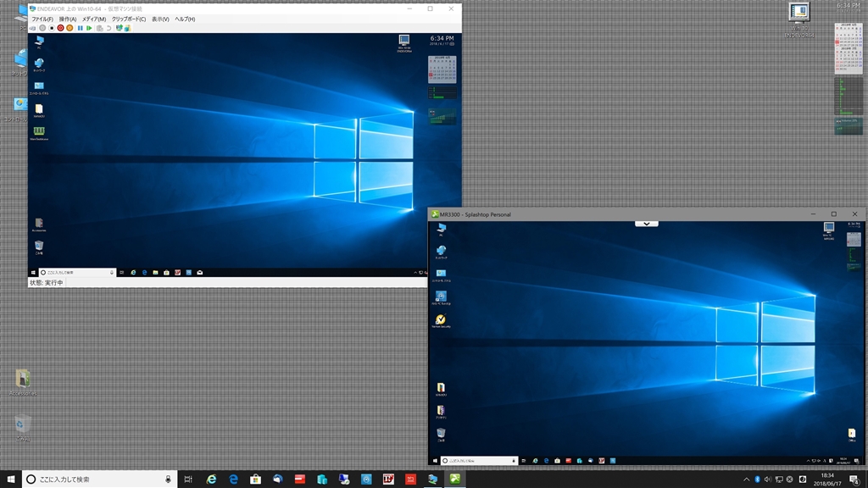This screenshot has width=868, height=488.
Task: Click the orange Save state icon in VM toolbar
Action: click(x=70, y=28)
